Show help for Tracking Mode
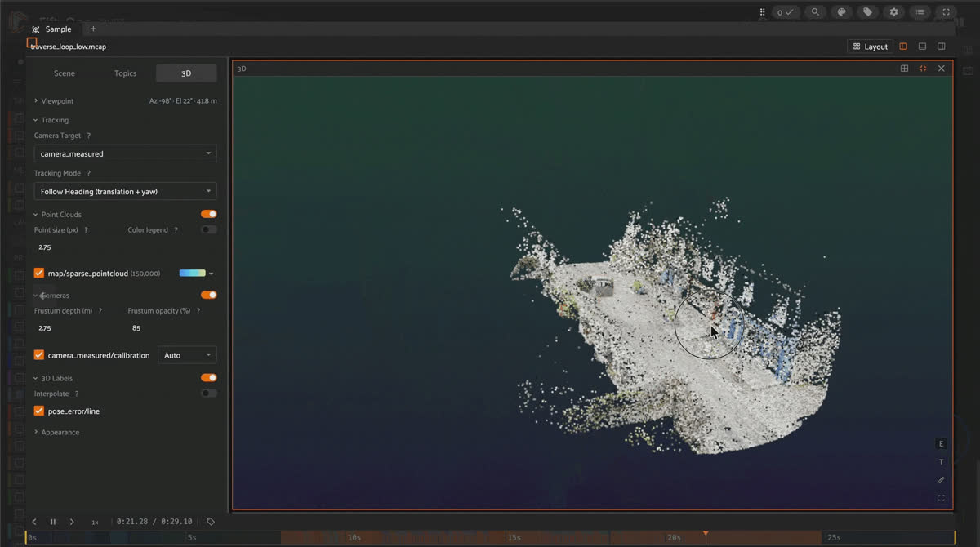Viewport: 980px width, 547px height. (x=89, y=173)
